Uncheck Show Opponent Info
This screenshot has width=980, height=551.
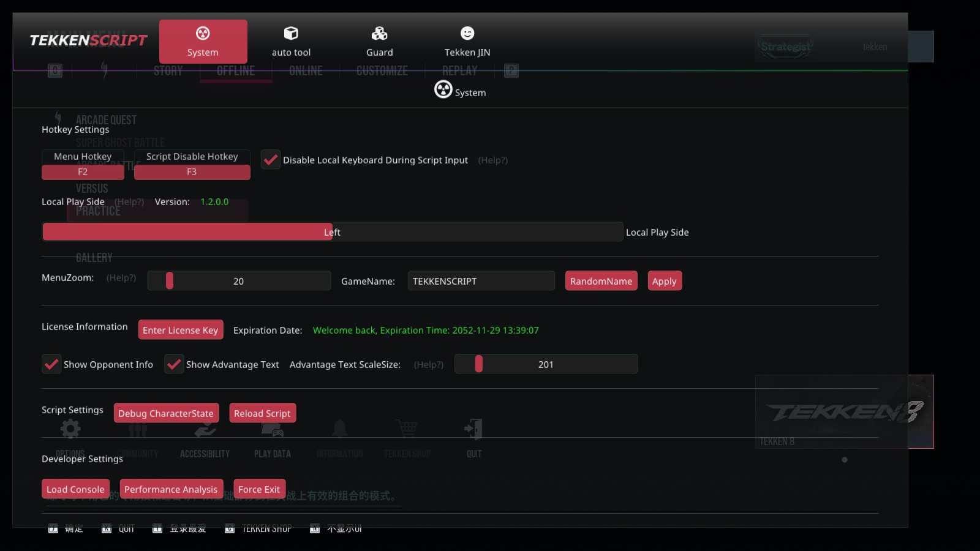(x=51, y=364)
